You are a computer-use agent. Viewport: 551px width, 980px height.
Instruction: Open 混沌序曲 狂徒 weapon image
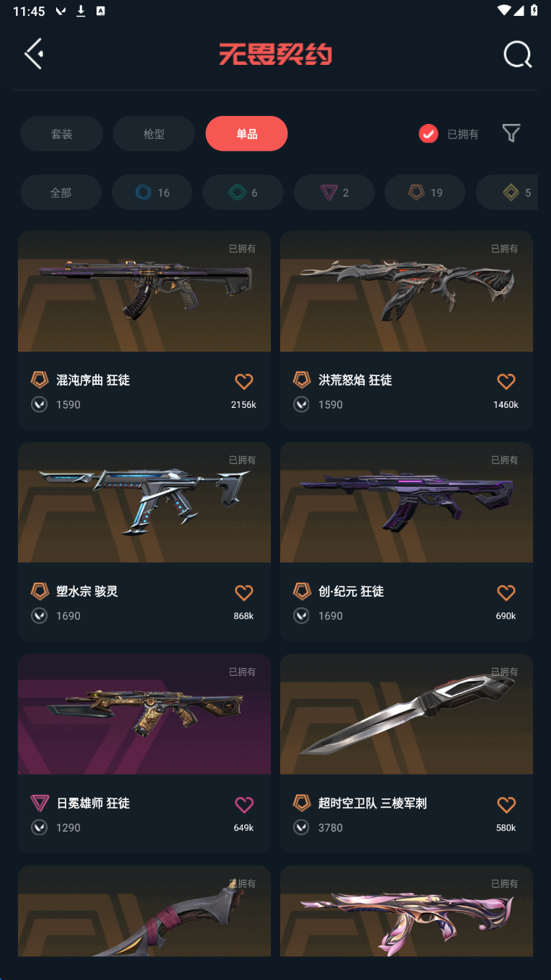coord(144,291)
